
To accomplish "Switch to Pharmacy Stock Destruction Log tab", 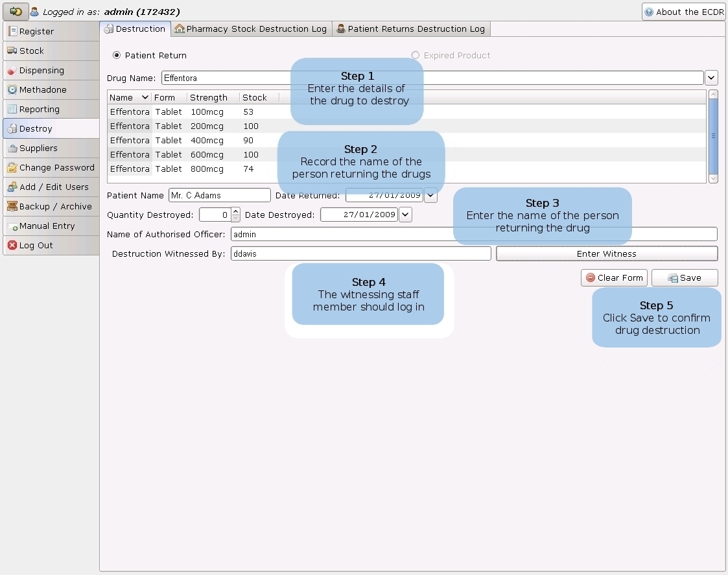I will (x=251, y=29).
